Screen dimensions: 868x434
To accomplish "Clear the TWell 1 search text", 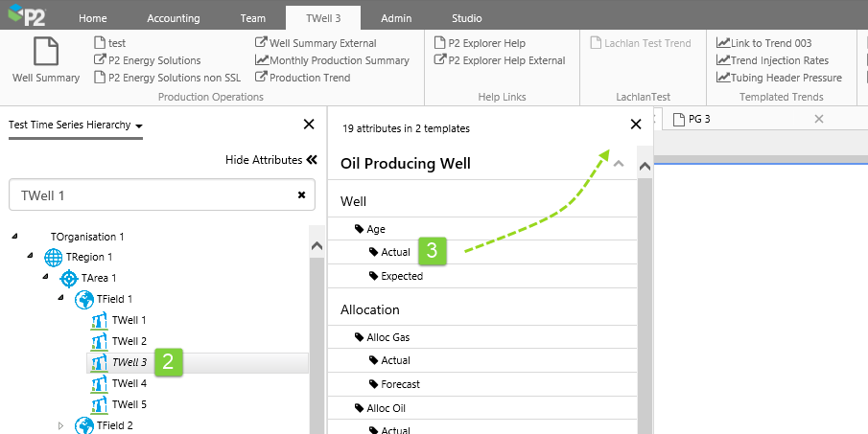I will (x=301, y=194).
